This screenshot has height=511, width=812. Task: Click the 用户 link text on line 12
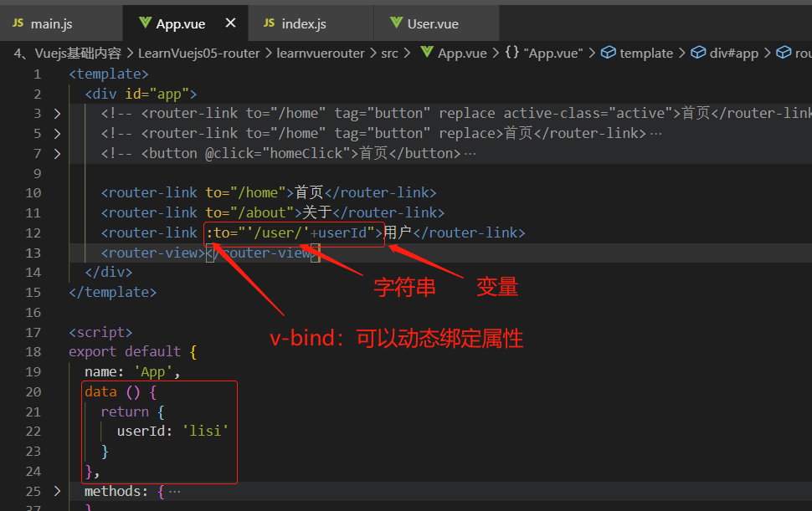(x=397, y=233)
